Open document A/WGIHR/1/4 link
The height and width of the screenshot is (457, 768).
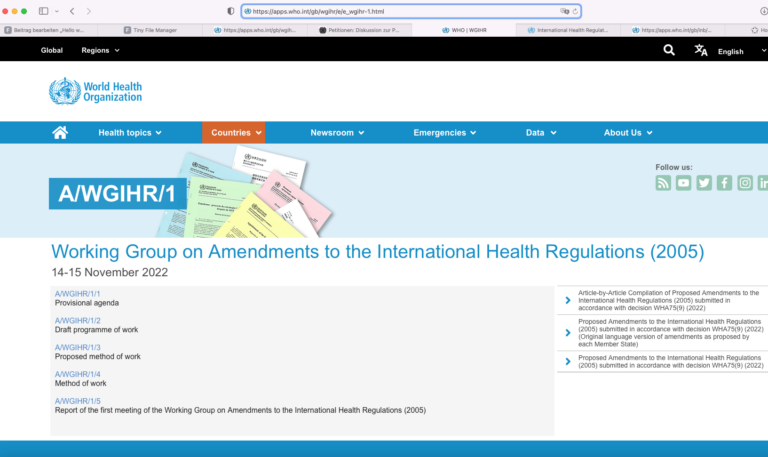pyautogui.click(x=77, y=374)
